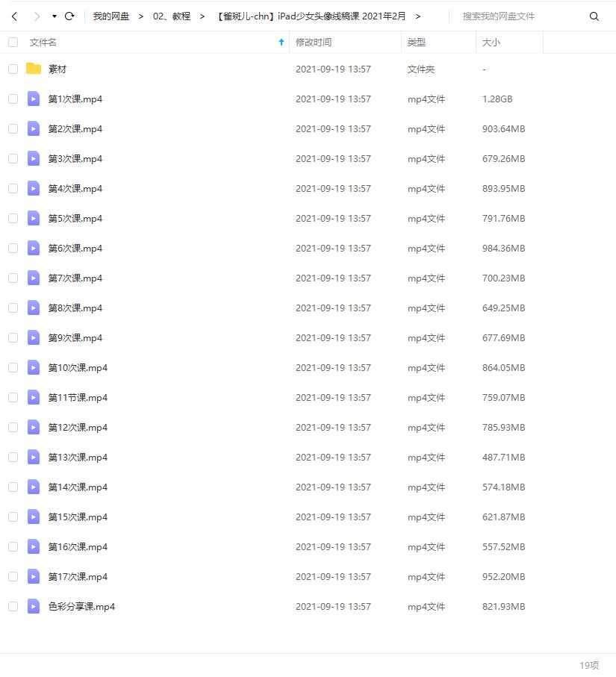Click video icon of 第8次课.mp4
The image size is (616, 677).
[x=34, y=308]
